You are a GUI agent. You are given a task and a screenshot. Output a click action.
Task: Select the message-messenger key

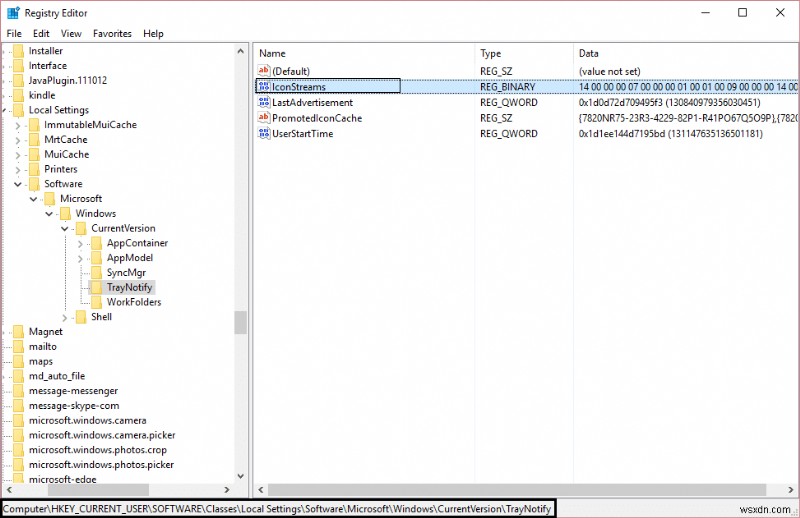(73, 391)
